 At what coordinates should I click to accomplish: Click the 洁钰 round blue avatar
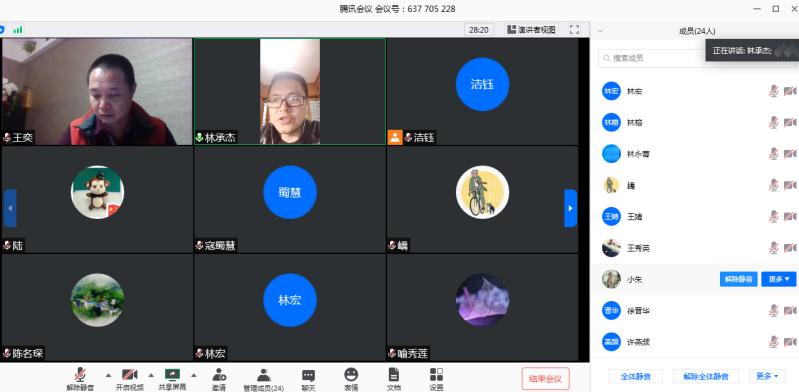483,84
